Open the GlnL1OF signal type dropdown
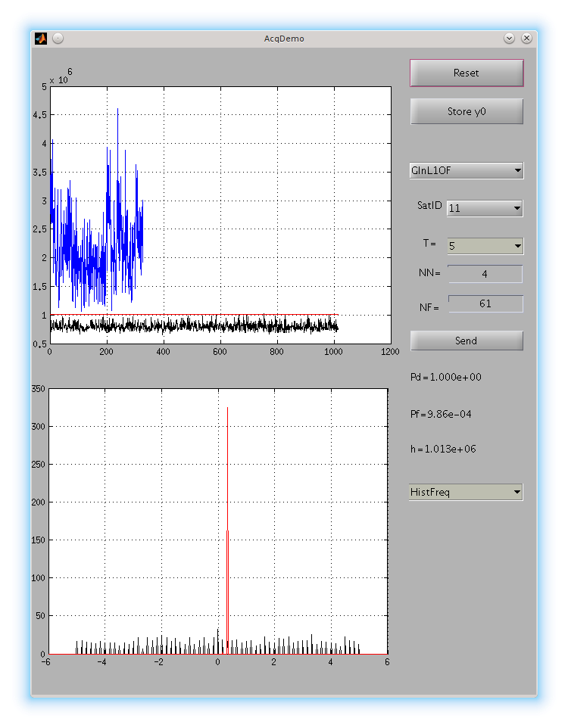Image resolution: width=568 pixels, height=728 pixels. 467,170
